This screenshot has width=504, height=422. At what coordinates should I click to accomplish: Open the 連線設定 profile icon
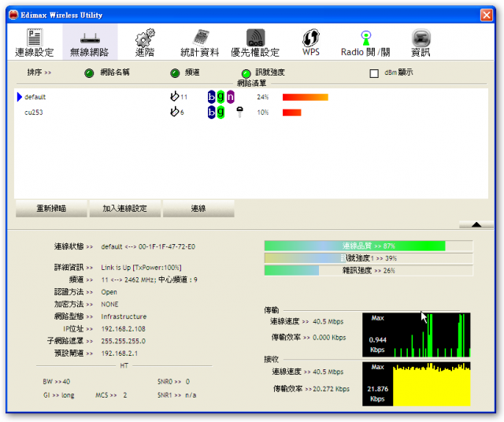[x=34, y=38]
